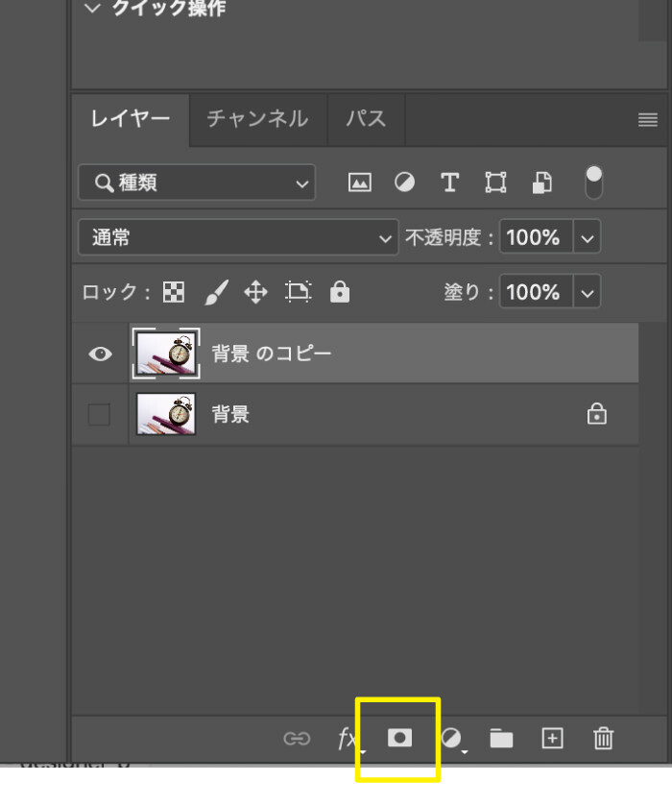
Task: Create new adjustment layer icon
Action: (x=451, y=738)
